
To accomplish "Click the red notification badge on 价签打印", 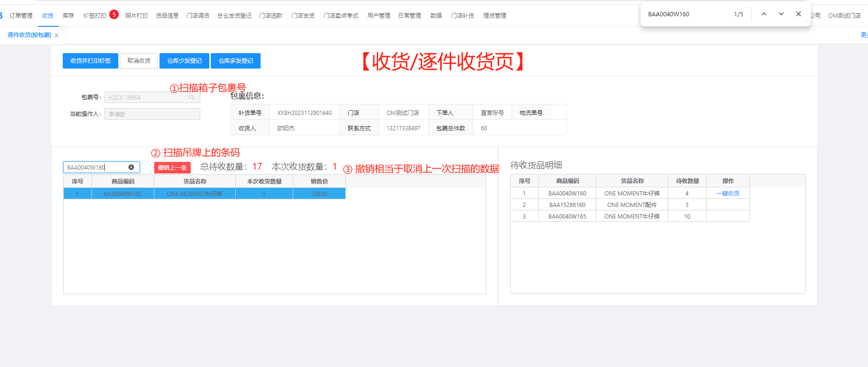I will pyautogui.click(x=114, y=14).
